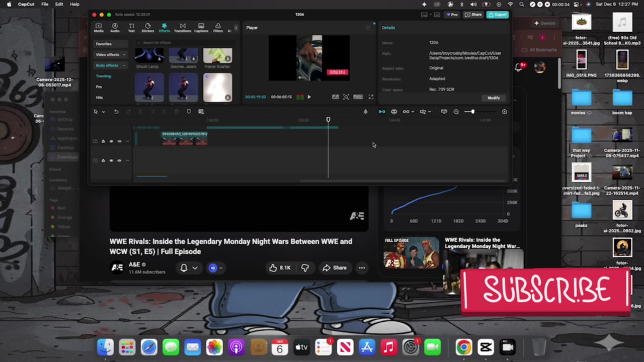Open the Stickers panel
This screenshot has height=362, width=644.
point(147,28)
